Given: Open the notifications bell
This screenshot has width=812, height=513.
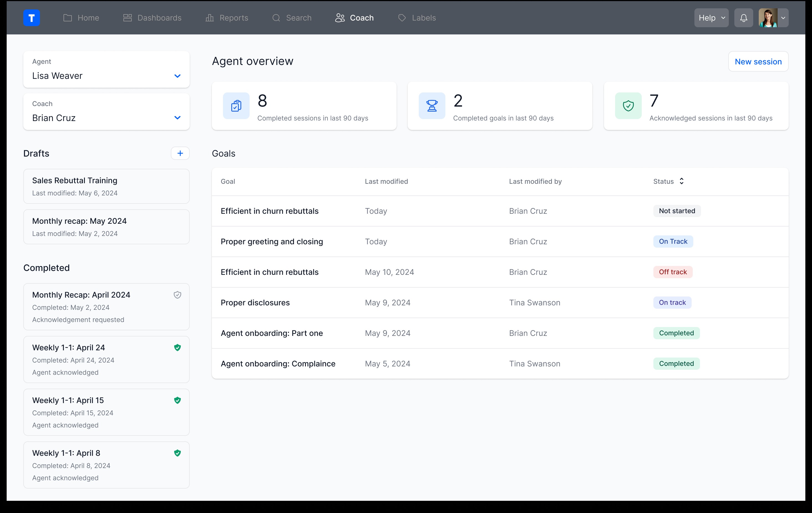Looking at the screenshot, I should coord(743,18).
